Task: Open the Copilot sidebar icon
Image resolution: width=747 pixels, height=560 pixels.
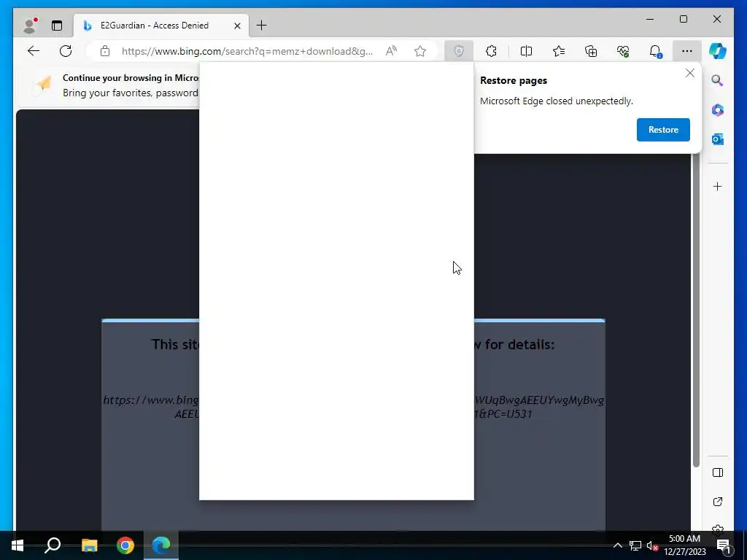Action: (x=718, y=51)
